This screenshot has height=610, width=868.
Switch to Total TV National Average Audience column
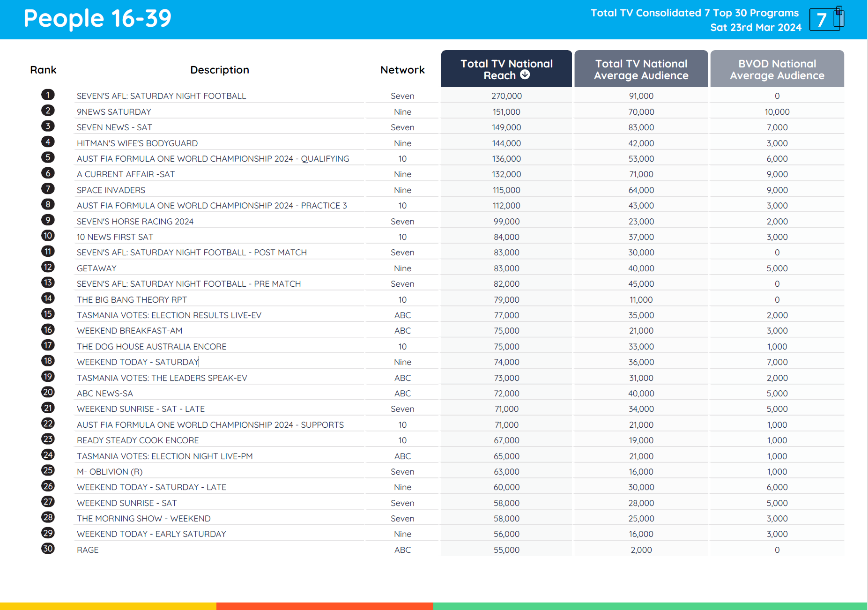(x=641, y=69)
